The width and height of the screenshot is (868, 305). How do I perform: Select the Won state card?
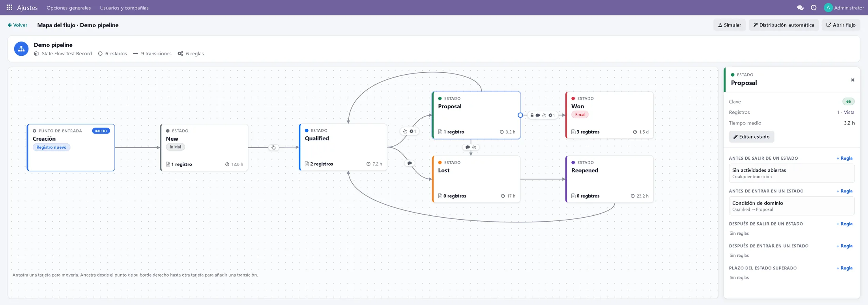(610, 115)
